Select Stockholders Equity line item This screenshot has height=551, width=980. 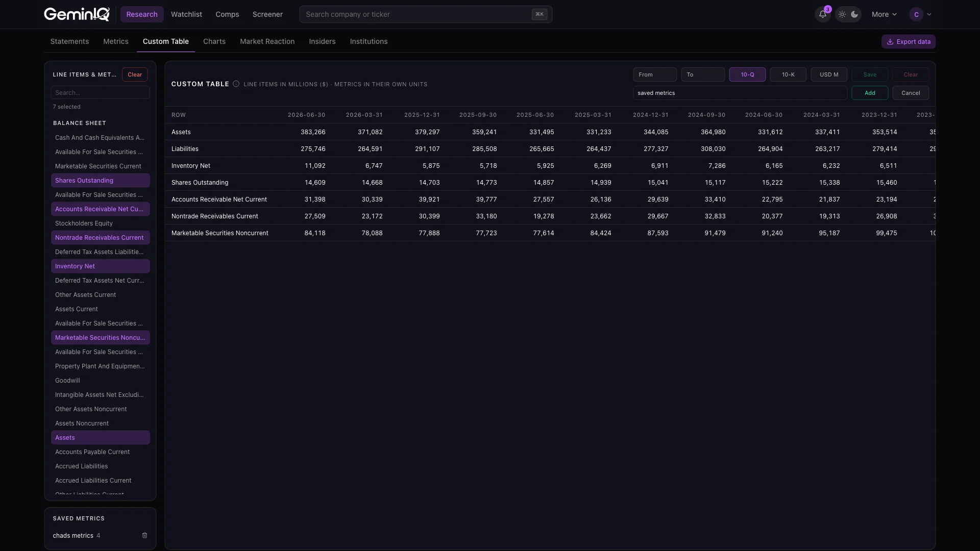click(100, 223)
